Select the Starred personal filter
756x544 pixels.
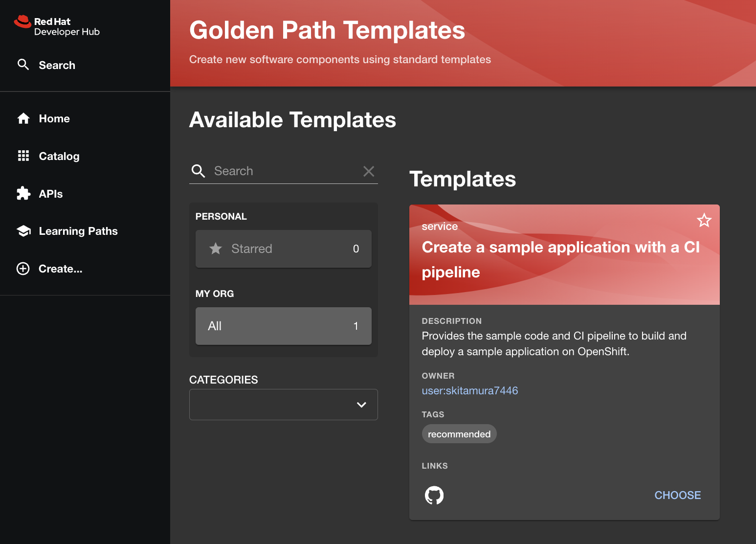point(284,249)
